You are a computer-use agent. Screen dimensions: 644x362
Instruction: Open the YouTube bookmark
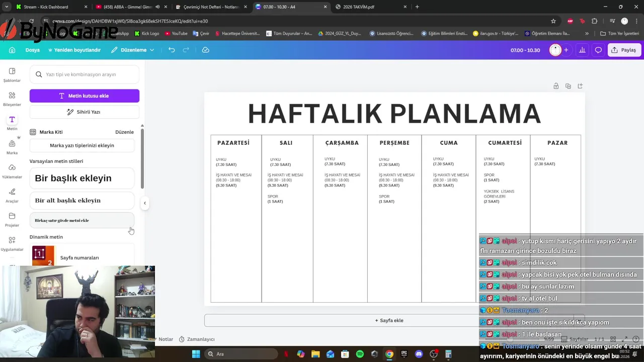pyautogui.click(x=176, y=34)
